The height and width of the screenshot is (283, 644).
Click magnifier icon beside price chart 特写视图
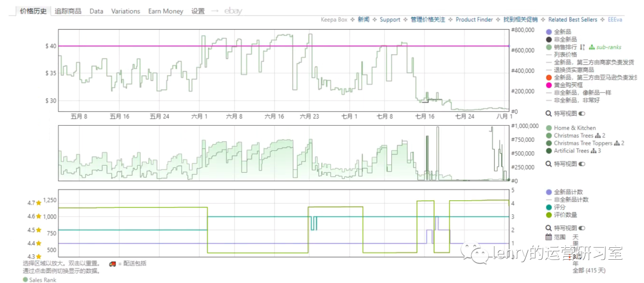coord(549,113)
